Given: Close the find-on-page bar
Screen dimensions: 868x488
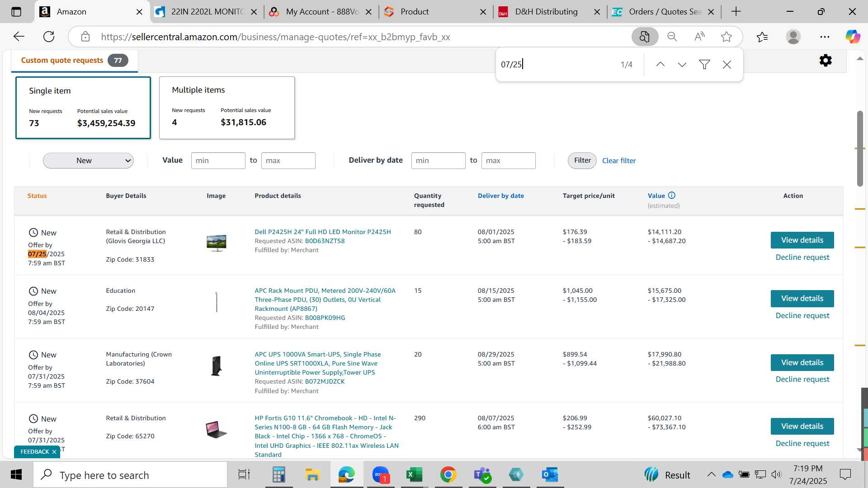Looking at the screenshot, I should pos(727,65).
